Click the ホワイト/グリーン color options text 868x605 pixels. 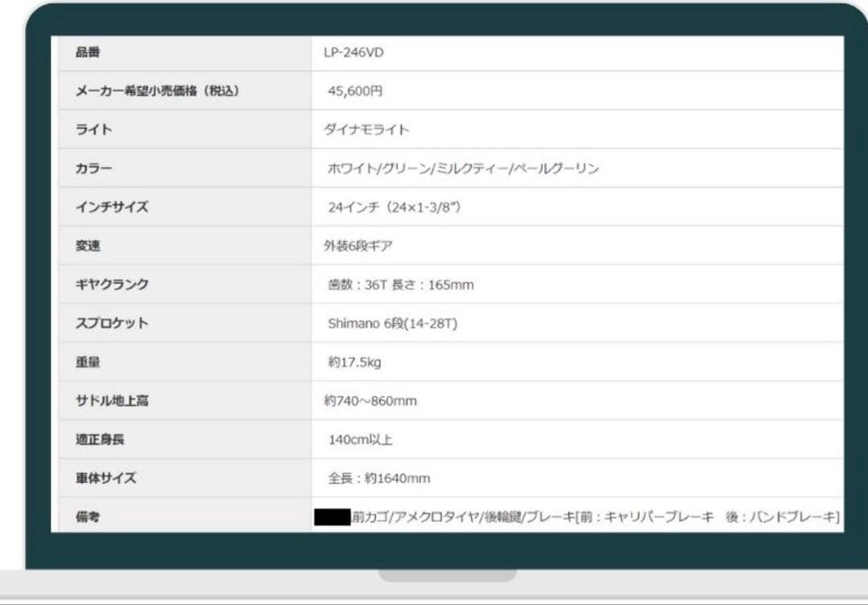463,169
